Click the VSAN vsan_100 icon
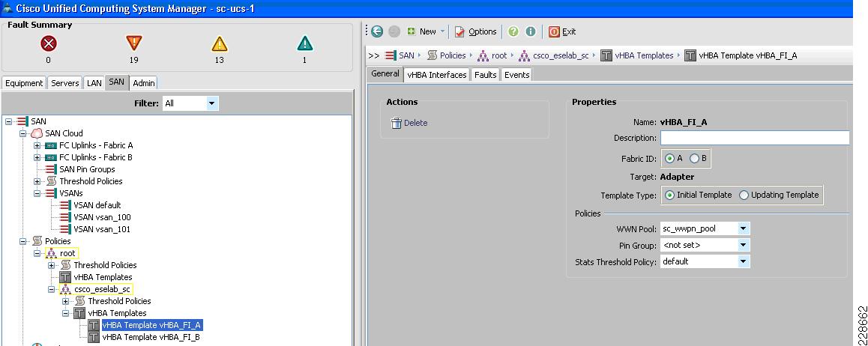This screenshot has height=346, width=868. point(64,217)
